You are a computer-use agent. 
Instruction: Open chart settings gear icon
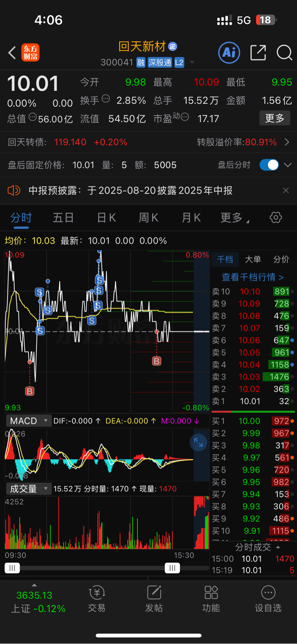pyautogui.click(x=276, y=218)
